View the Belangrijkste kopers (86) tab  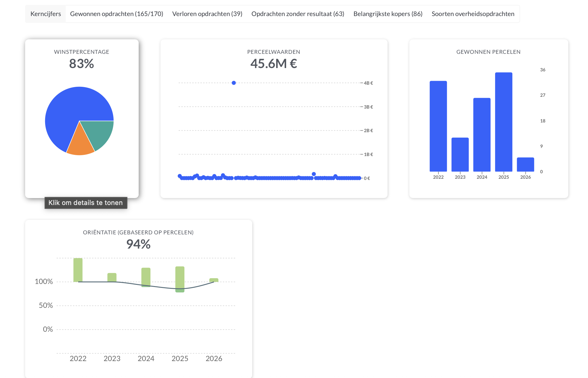(388, 14)
